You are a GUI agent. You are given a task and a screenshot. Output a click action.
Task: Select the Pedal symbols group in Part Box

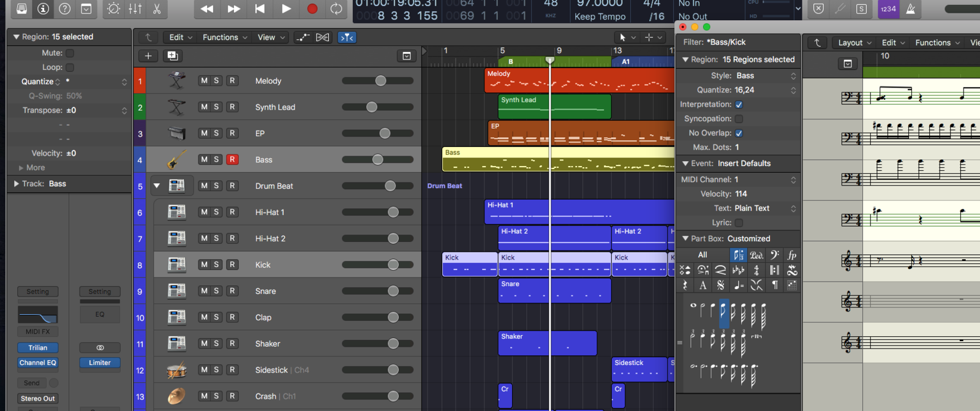tap(756, 255)
